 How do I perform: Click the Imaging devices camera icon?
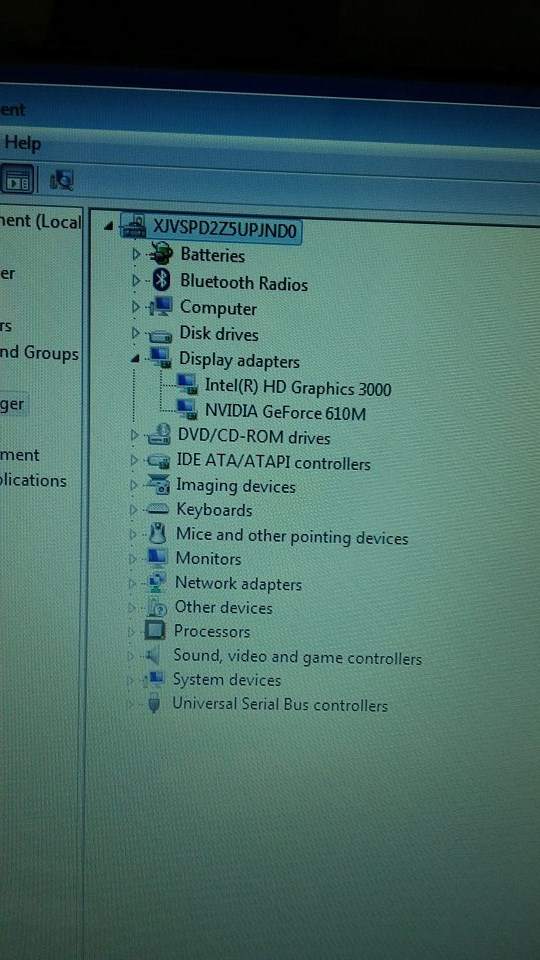click(x=159, y=484)
